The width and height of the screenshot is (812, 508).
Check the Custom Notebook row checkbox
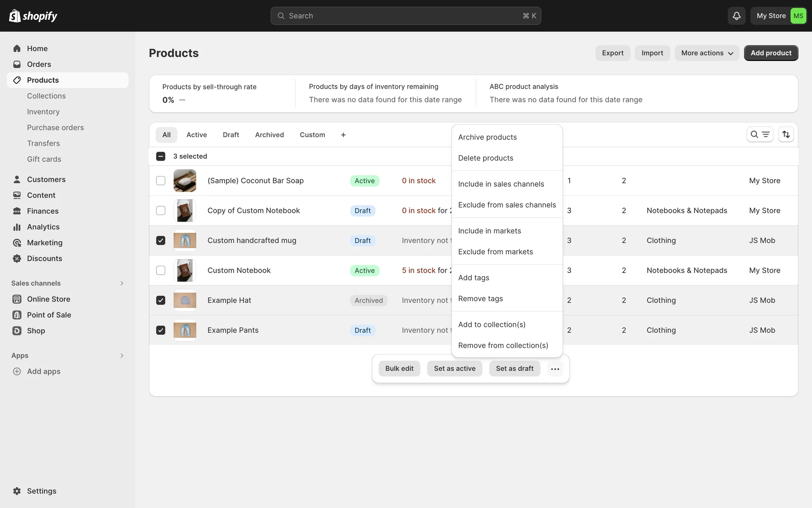pyautogui.click(x=161, y=271)
